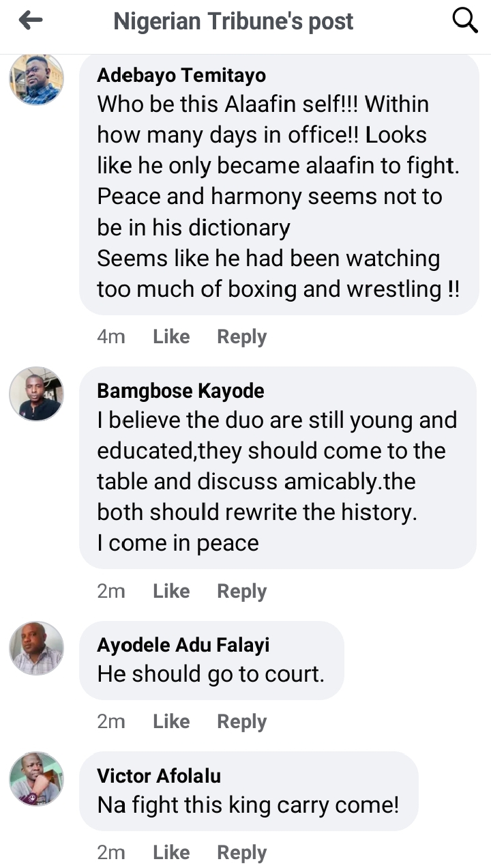The image size is (491, 868).
Task: Like Victor Afolalu's comment
Action: [x=171, y=852]
